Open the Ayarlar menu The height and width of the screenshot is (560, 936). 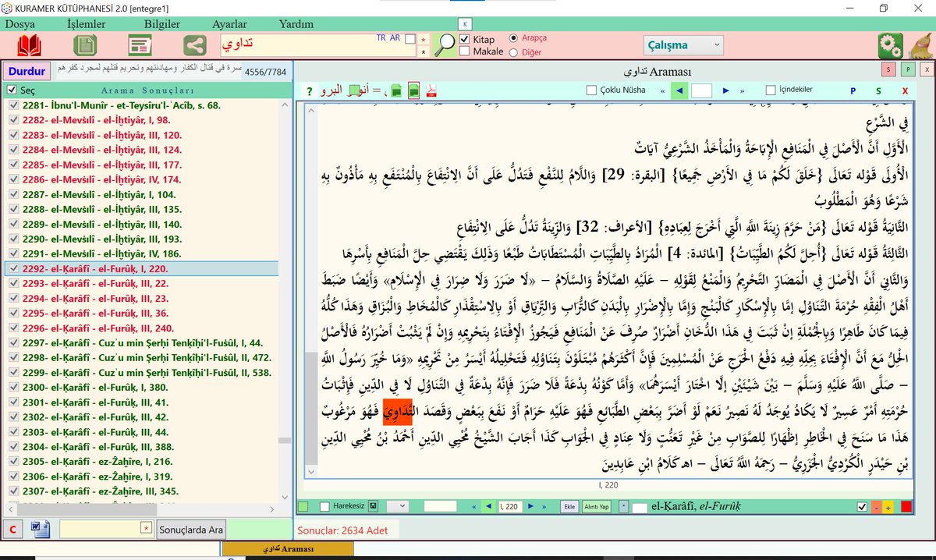tap(229, 24)
